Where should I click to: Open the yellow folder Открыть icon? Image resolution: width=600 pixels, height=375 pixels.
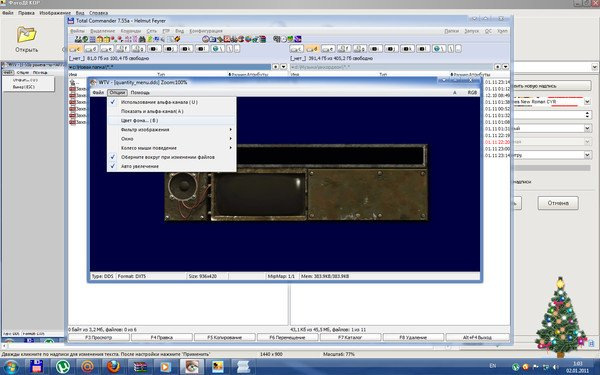point(26,35)
